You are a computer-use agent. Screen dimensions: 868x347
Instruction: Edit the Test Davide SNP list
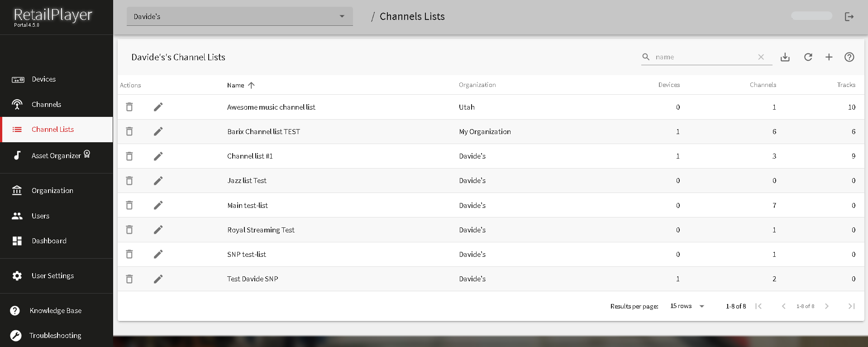pos(158,279)
